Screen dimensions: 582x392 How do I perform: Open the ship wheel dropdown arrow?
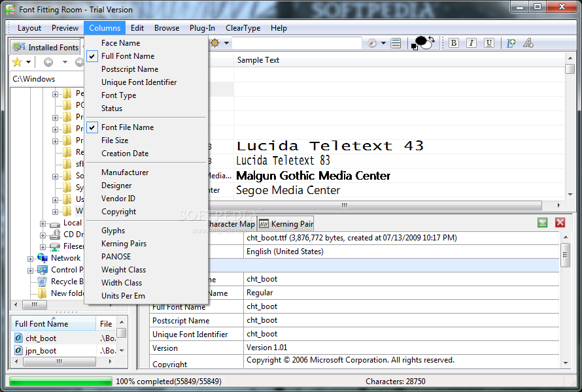click(226, 43)
